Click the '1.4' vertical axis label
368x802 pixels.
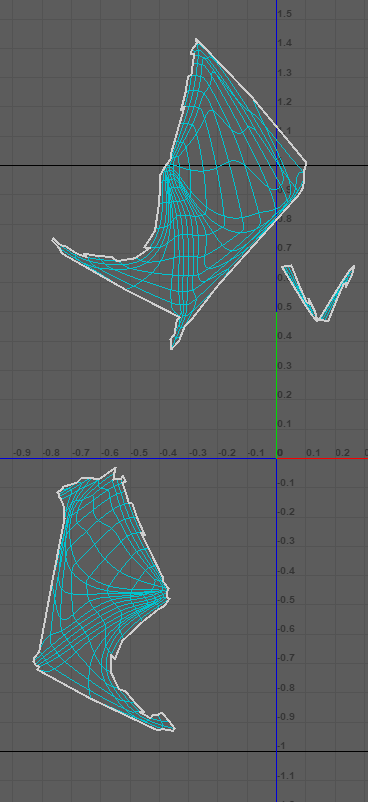285,43
